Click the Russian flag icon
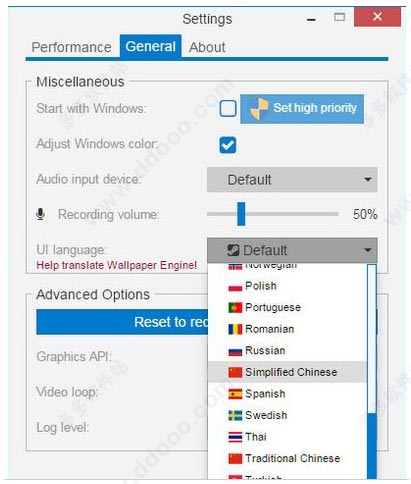Viewport: 411px width, 484px height. (x=235, y=351)
